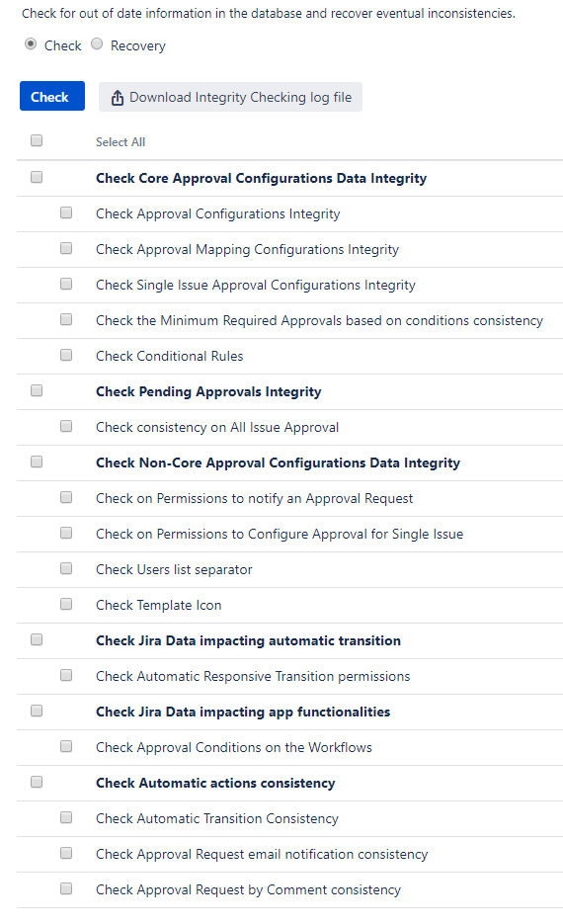Image resolution: width=563 pixels, height=924 pixels.
Task: Download Integrity Checking log file
Action: pos(230,97)
